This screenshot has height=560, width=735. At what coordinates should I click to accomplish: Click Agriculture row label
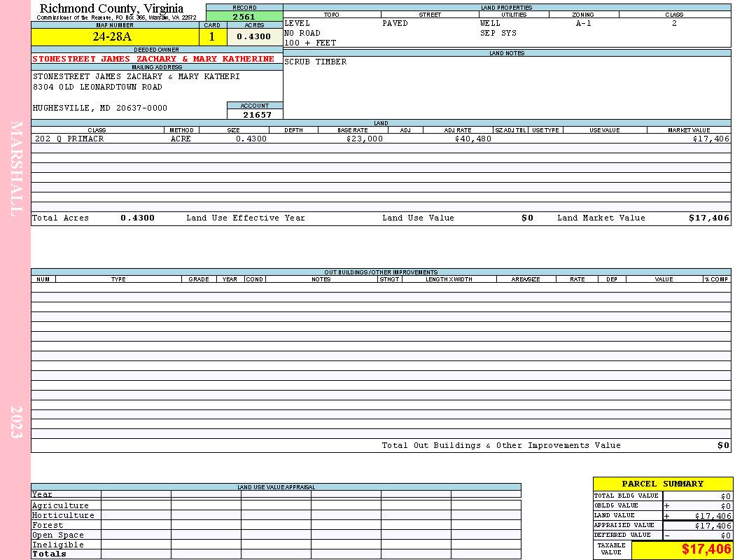pos(60,505)
